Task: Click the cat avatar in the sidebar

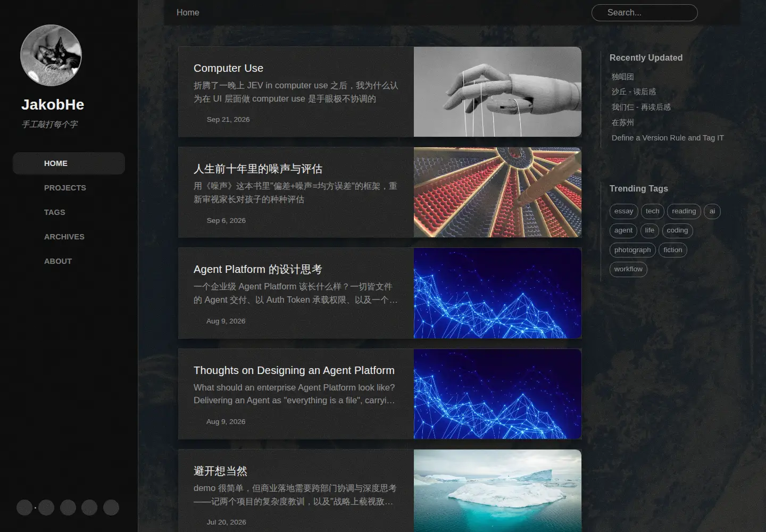Action: pyautogui.click(x=51, y=55)
